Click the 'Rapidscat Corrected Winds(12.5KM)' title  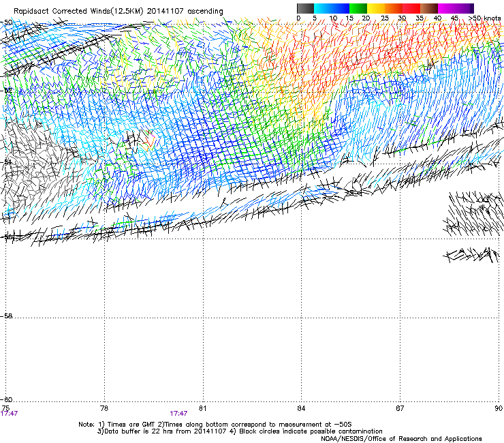pos(78,12)
